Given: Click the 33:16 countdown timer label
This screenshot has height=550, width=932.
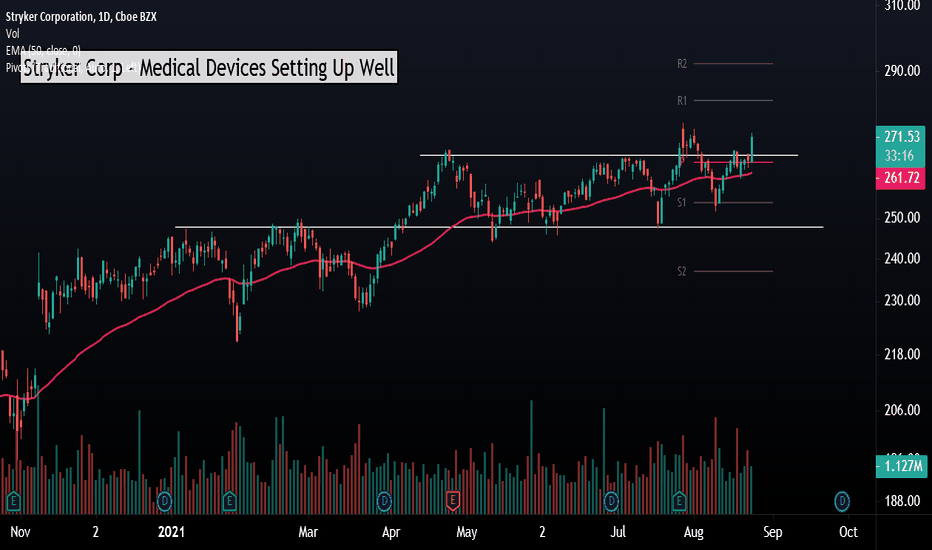Looking at the screenshot, I should 899,156.
